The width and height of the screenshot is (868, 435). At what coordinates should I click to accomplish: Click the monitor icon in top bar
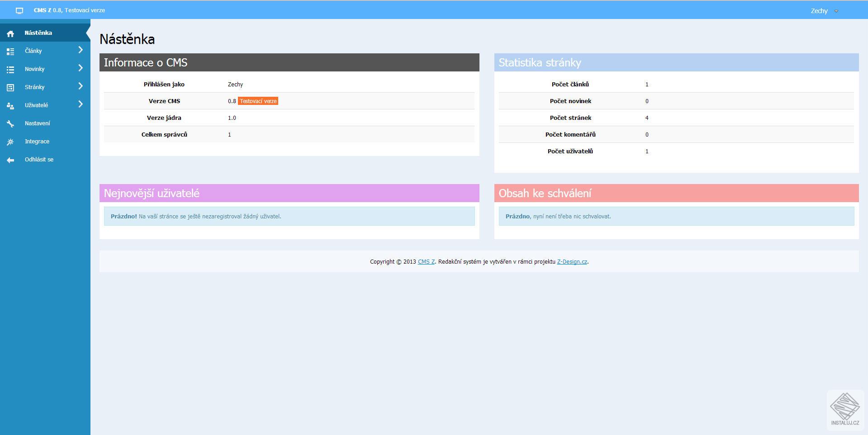pos(19,10)
